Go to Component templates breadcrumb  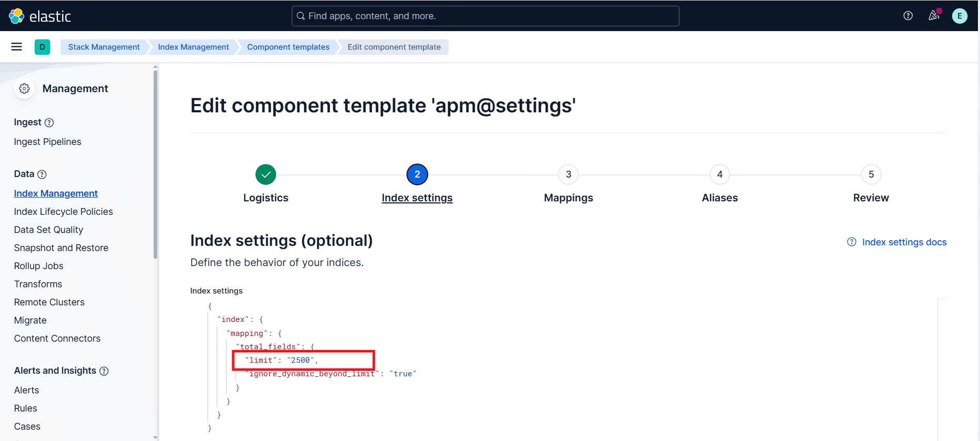coord(288,47)
